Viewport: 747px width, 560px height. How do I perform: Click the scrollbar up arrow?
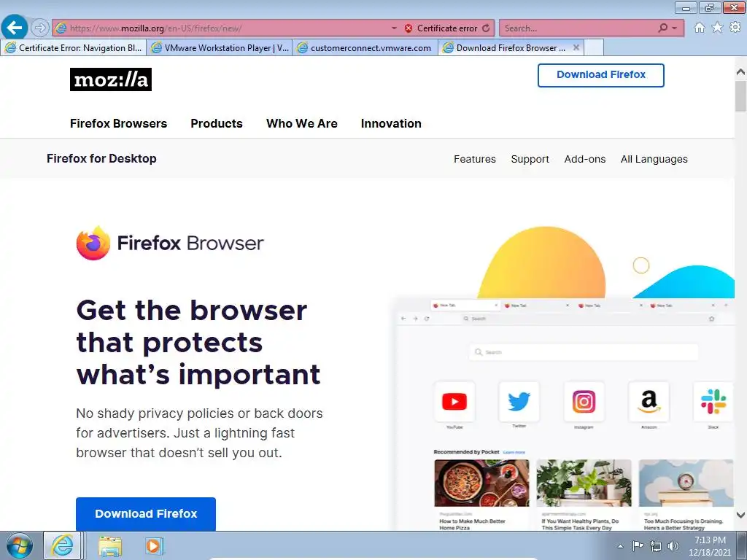[x=740, y=72]
